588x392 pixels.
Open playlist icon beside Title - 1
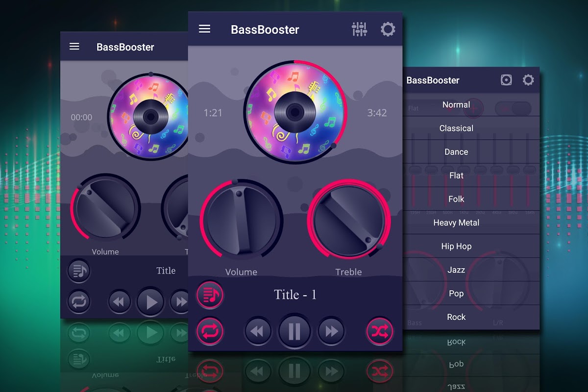tap(210, 295)
